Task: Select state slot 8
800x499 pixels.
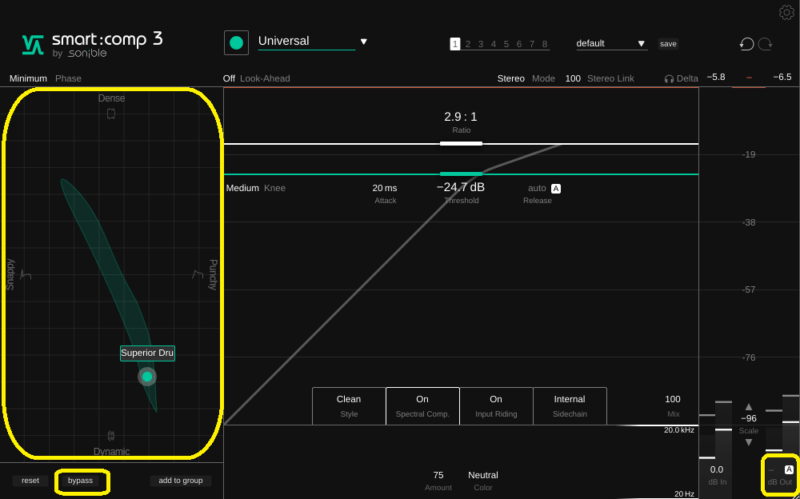Action: pyautogui.click(x=545, y=44)
